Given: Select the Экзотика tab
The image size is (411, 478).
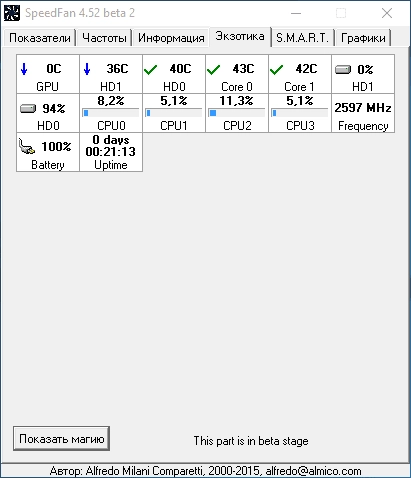Looking at the screenshot, I should [240, 36].
